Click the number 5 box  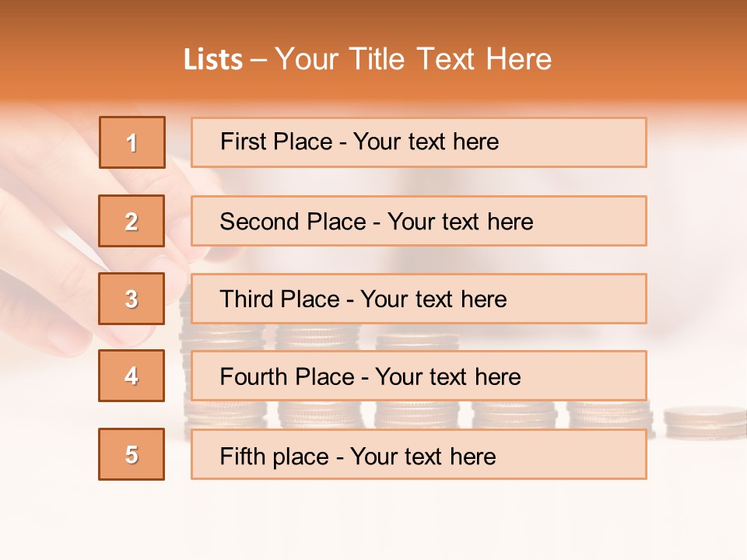point(132,454)
